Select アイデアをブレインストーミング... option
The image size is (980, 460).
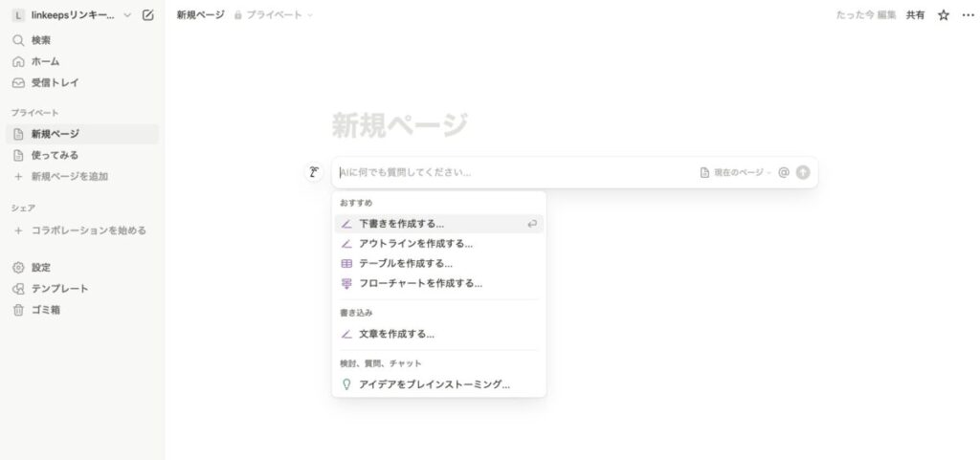click(x=438, y=385)
